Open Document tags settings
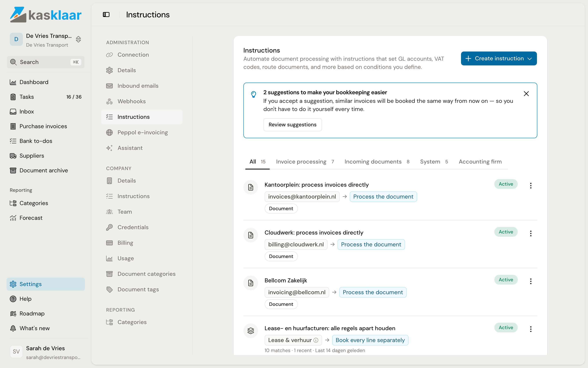The image size is (588, 368). pyautogui.click(x=142, y=289)
